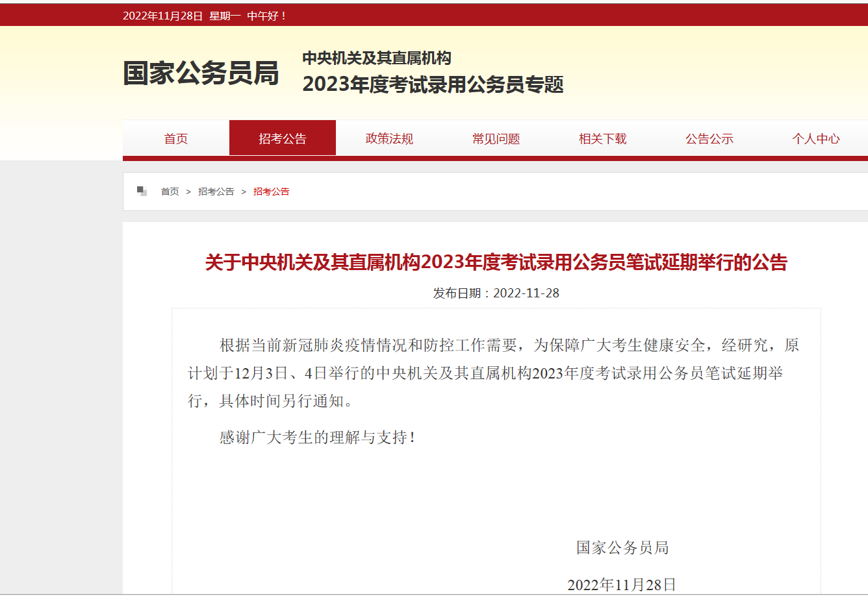This screenshot has width=868, height=596.
Task: Open the 相关下载 navigation tab
Action: pos(602,138)
